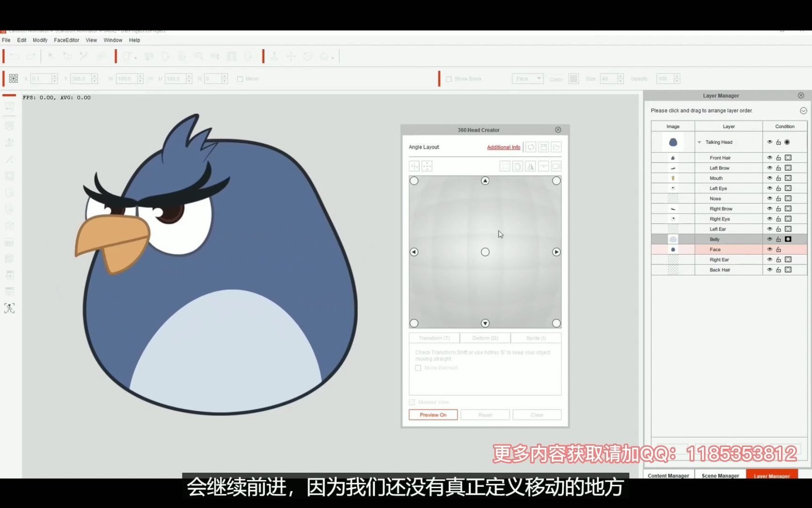
Task: Open the FaceEditor menu
Action: 67,40
